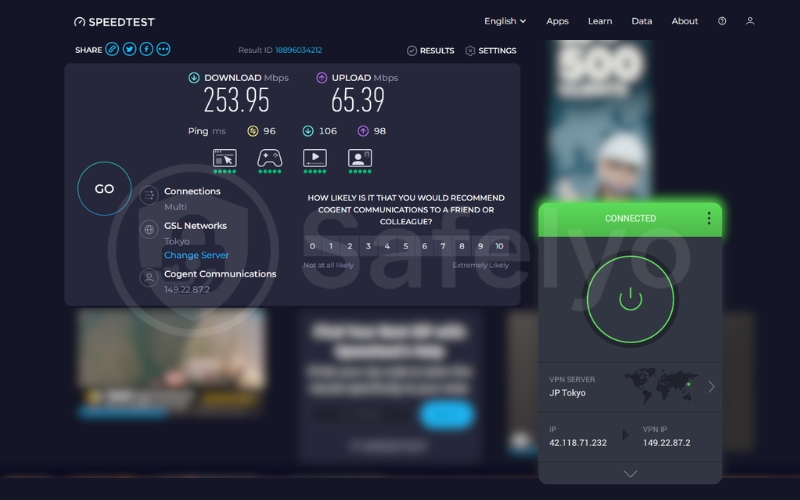Click the tall banner advertisement

pos(600,119)
